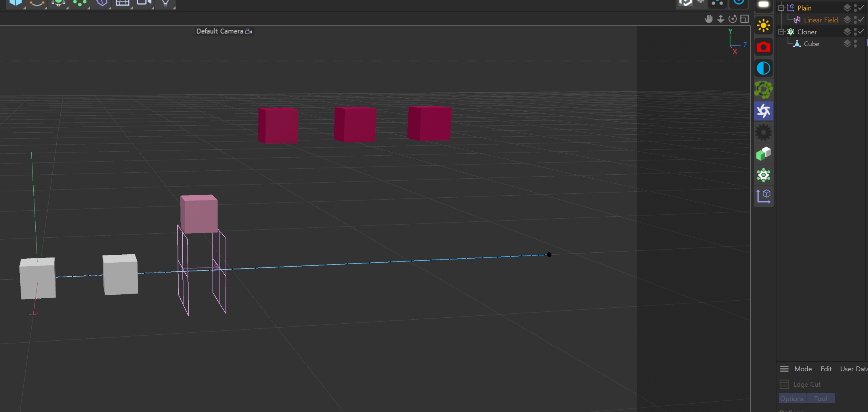Viewport: 868px width, 412px height.
Task: Click the layer icon on Plain row
Action: 847,8
